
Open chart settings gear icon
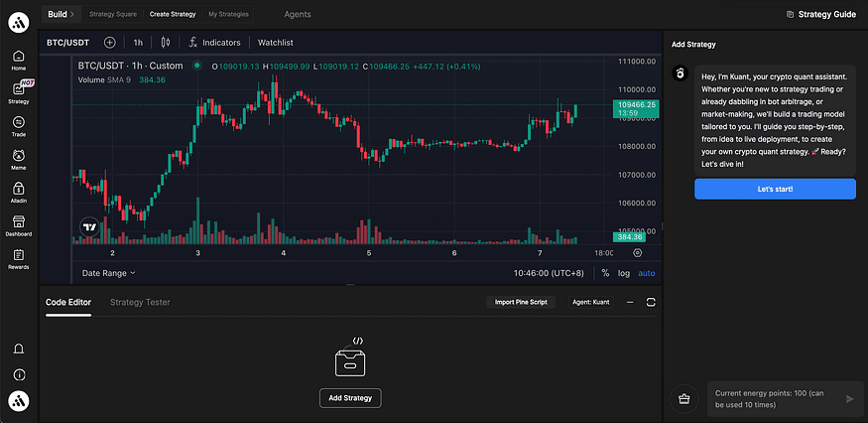638,253
